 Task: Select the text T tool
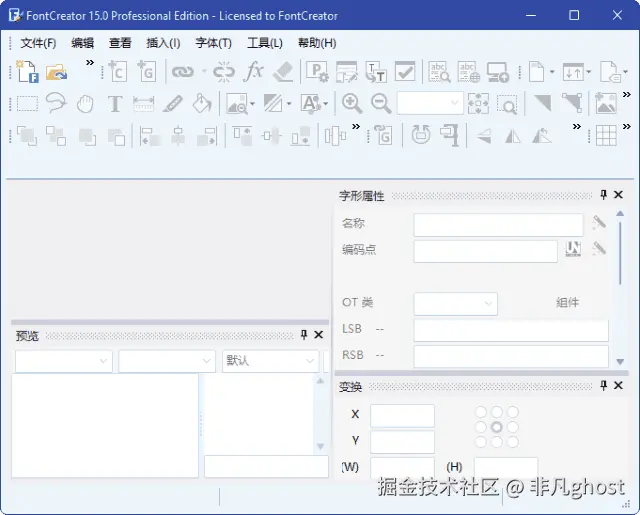(x=115, y=104)
